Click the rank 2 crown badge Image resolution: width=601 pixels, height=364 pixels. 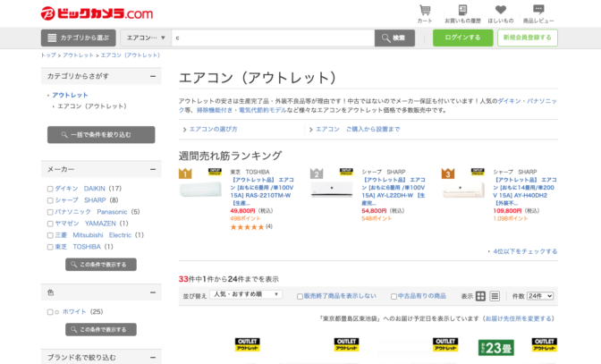pos(317,174)
